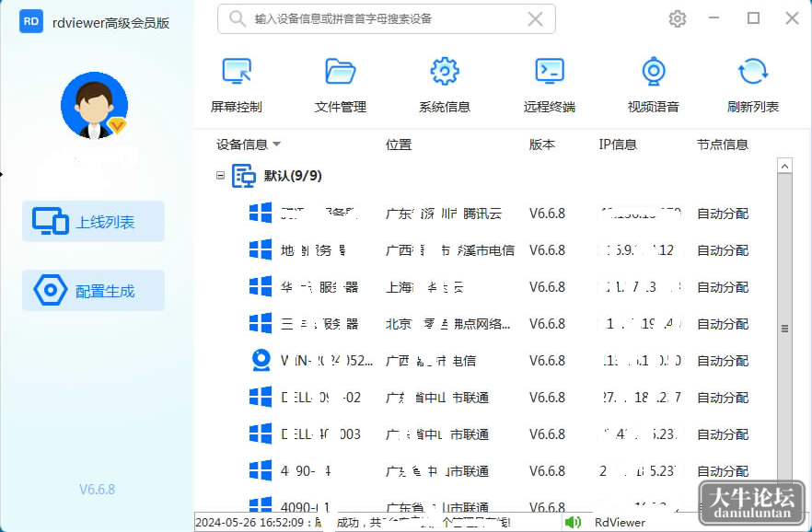812x532 pixels.
Task: Focus the device search input field
Action: point(387,19)
